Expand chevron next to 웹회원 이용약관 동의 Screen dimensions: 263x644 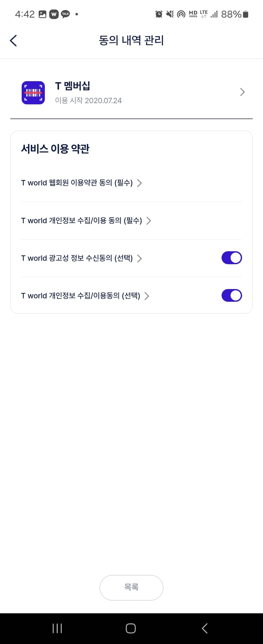[139, 183]
